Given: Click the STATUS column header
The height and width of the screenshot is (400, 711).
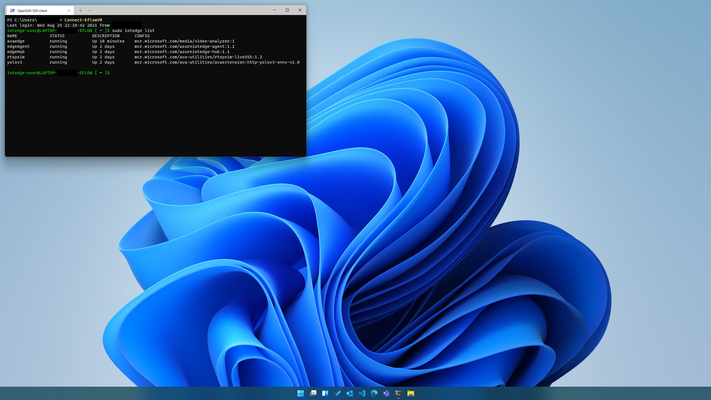Looking at the screenshot, I should click(57, 36).
